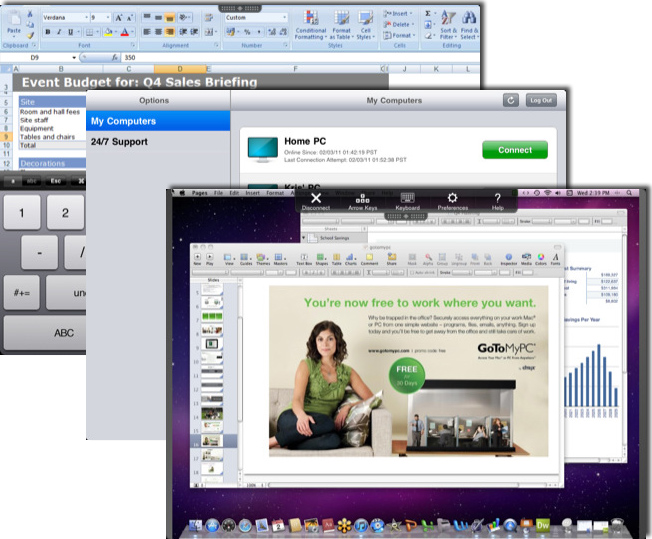Click the Disconnect X icon in the GoToMyPC bar
Viewport: 652px width, 539px height.
316,198
